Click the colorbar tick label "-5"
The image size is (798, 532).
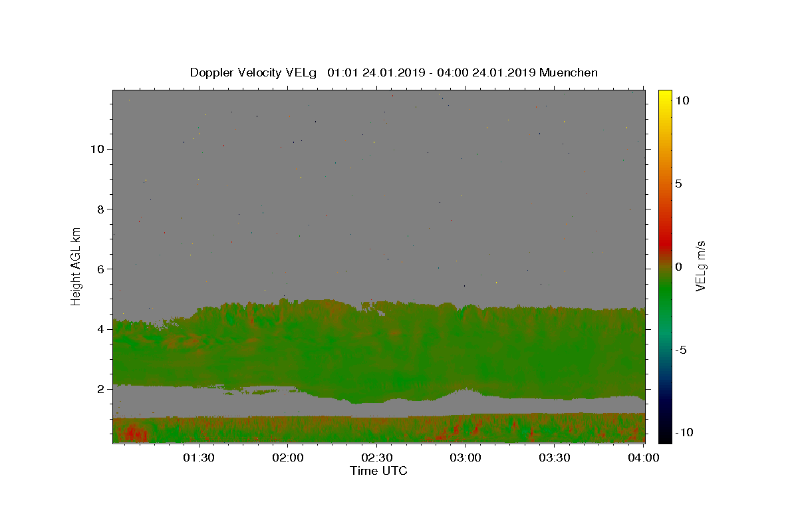[680, 350]
